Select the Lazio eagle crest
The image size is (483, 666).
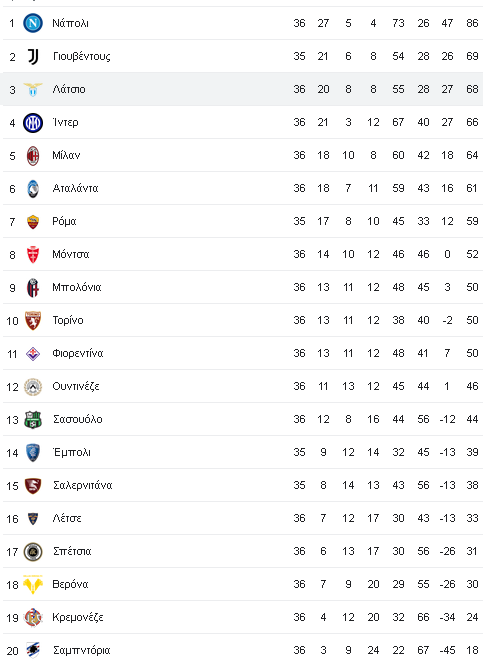[33, 89]
